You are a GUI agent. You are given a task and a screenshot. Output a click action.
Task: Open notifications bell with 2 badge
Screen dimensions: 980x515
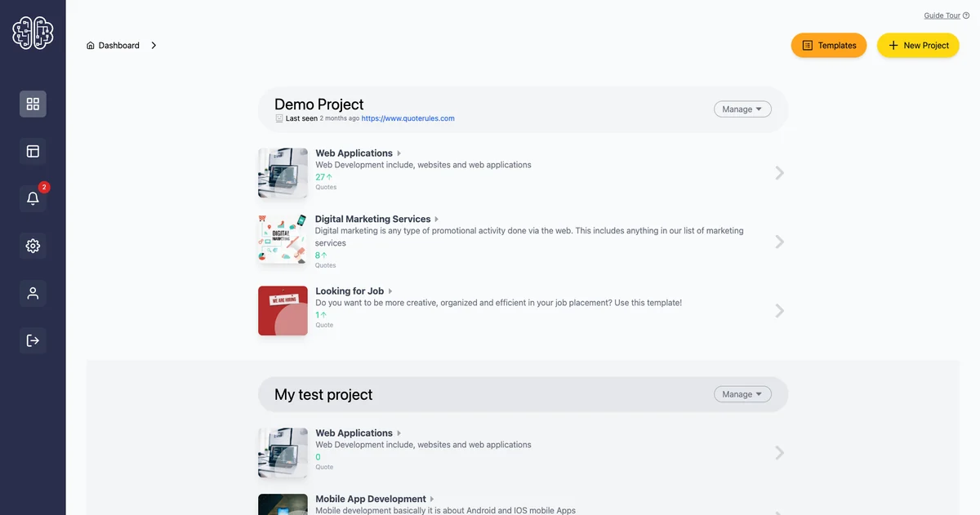click(33, 198)
